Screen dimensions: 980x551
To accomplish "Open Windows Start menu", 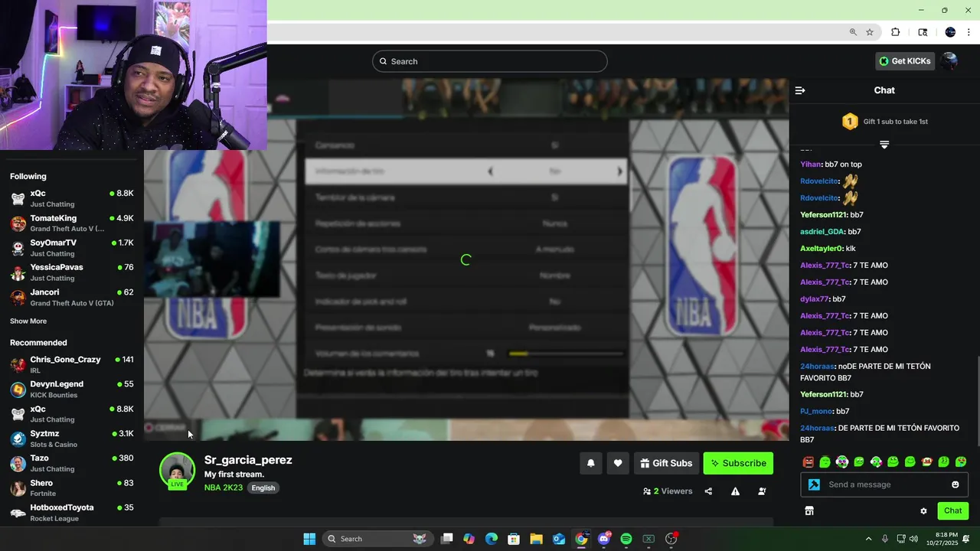I will click(309, 539).
